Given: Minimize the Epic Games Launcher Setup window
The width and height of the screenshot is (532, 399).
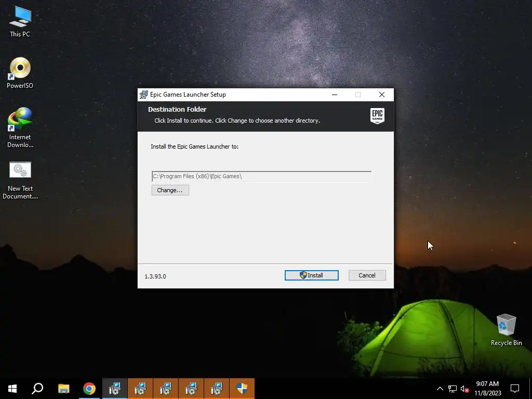Looking at the screenshot, I should tap(335, 95).
